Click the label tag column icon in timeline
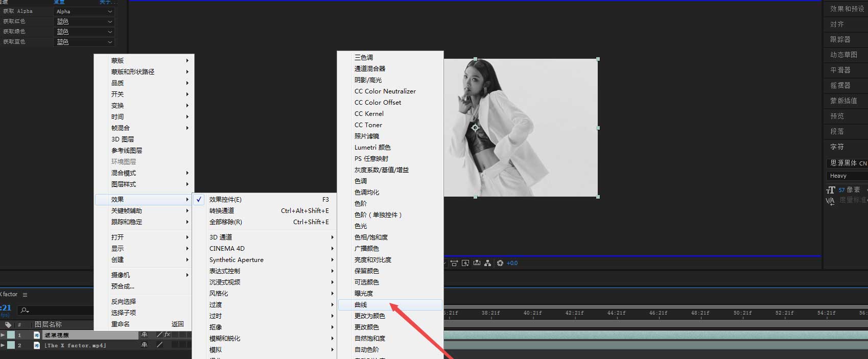The height and width of the screenshot is (359, 868). tap(8, 324)
